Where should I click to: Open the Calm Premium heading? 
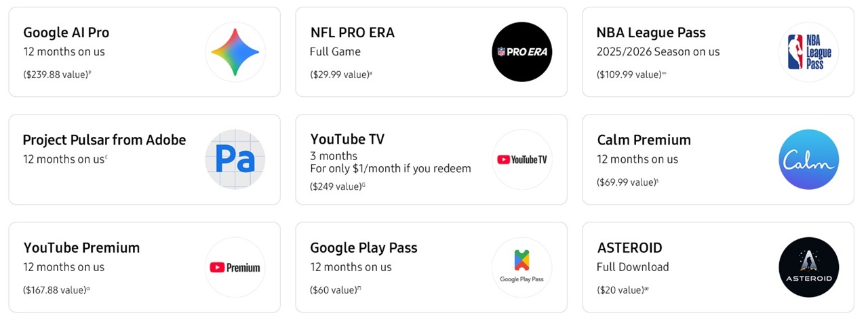644,140
